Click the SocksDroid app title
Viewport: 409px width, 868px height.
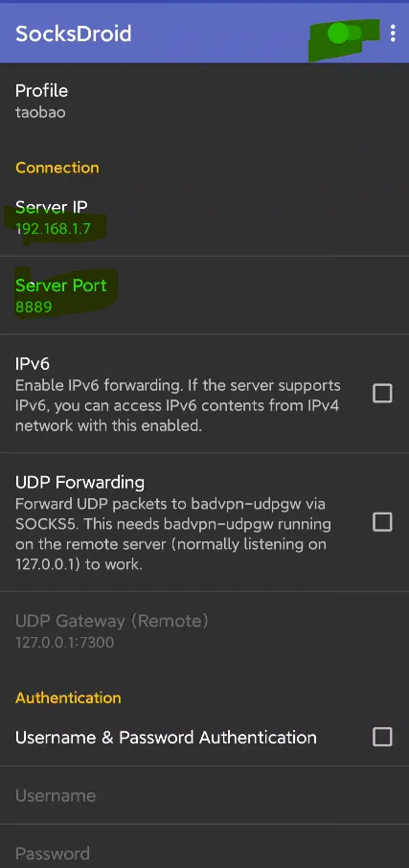click(73, 34)
